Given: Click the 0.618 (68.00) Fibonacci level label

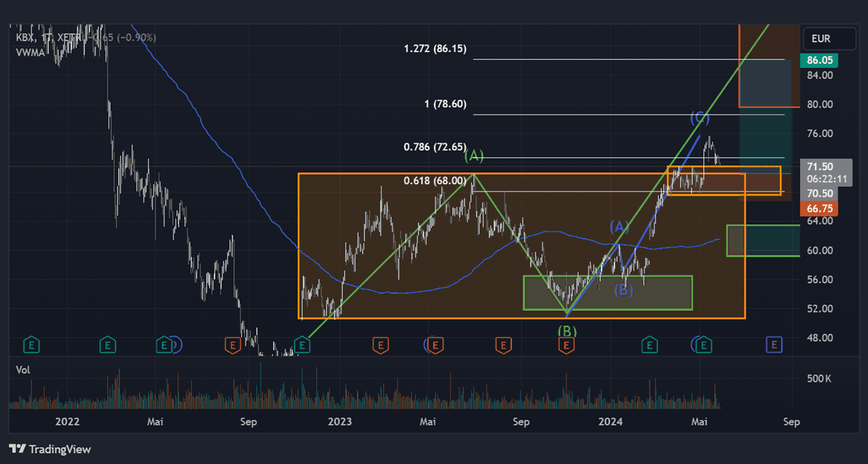Looking at the screenshot, I should [435, 180].
